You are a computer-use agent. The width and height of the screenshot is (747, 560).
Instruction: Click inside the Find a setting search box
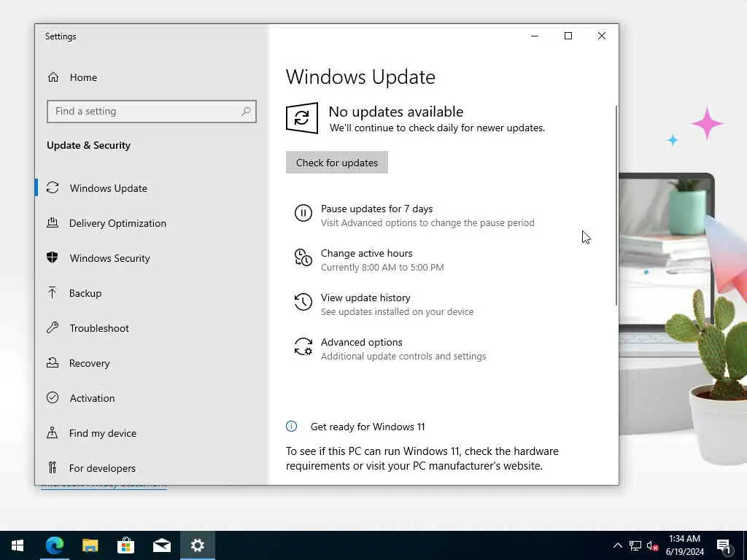click(x=152, y=112)
